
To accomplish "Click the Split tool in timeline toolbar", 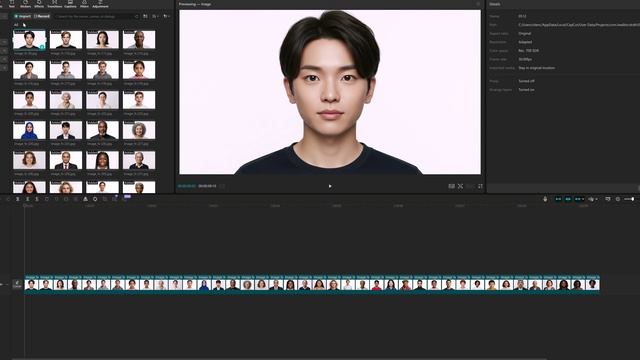I will tap(18, 199).
